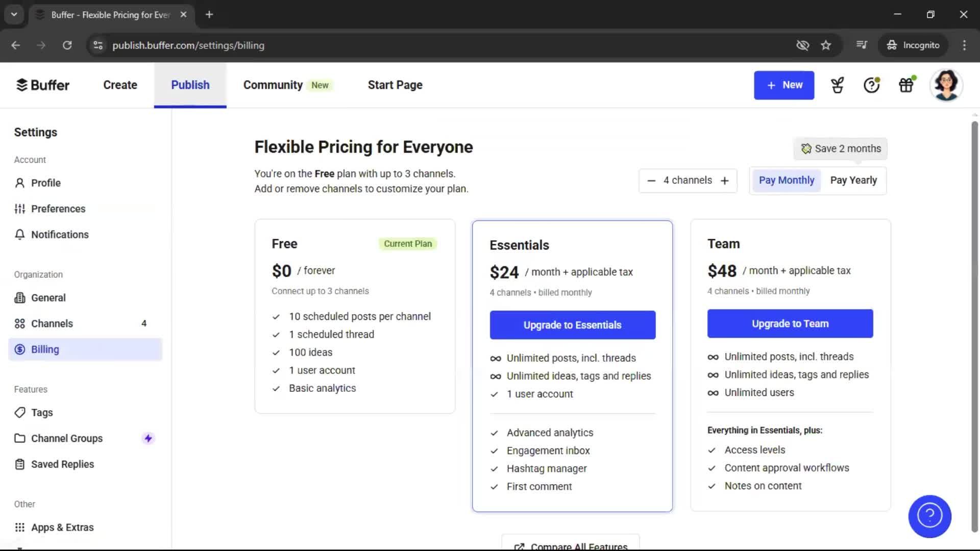Go to the Create tab
This screenshot has height=551, width=980.
click(120, 85)
